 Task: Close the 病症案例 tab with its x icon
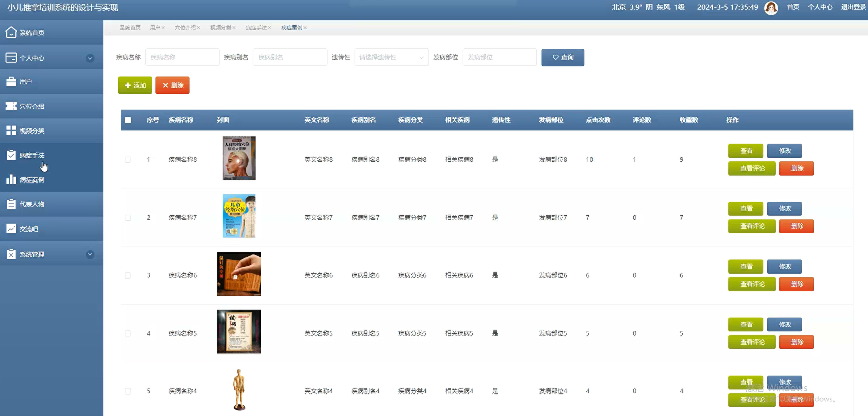pos(305,28)
